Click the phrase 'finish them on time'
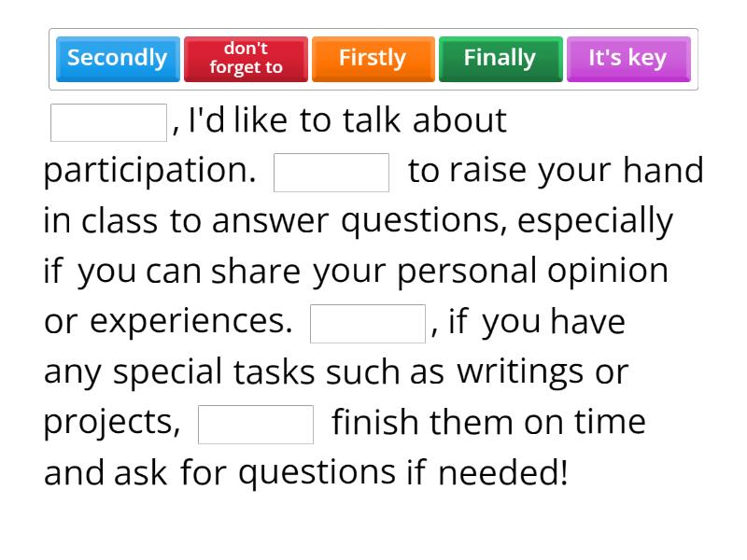Screen dimensions: 747x560 click(x=486, y=422)
